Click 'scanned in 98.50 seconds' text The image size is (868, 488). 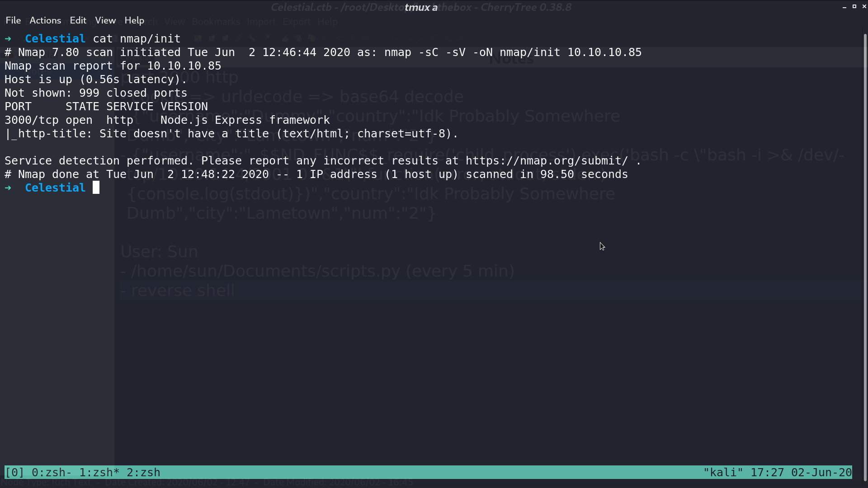tap(547, 174)
